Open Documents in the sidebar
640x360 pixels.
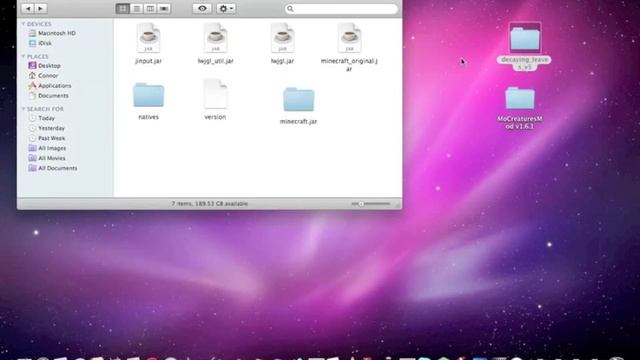point(49,96)
